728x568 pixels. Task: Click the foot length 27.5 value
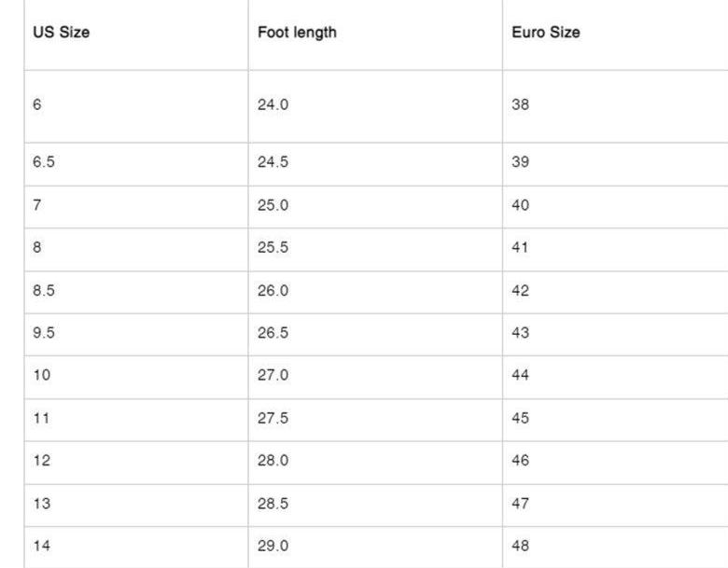[x=273, y=418]
